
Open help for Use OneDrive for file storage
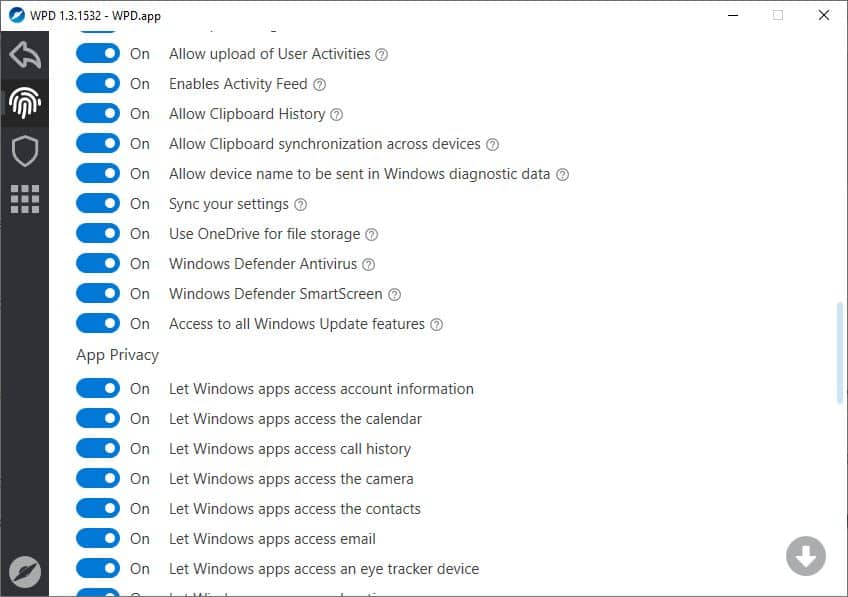click(370, 234)
